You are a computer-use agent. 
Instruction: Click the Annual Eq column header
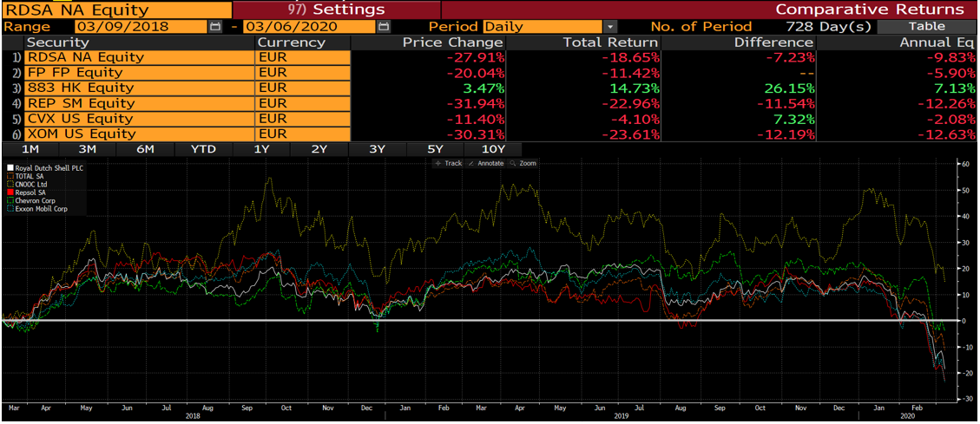pos(898,42)
